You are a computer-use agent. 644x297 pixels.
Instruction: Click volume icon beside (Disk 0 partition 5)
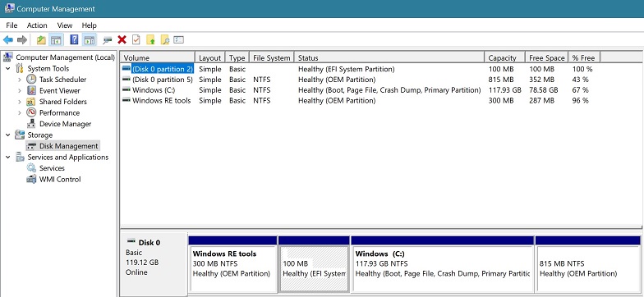126,79
